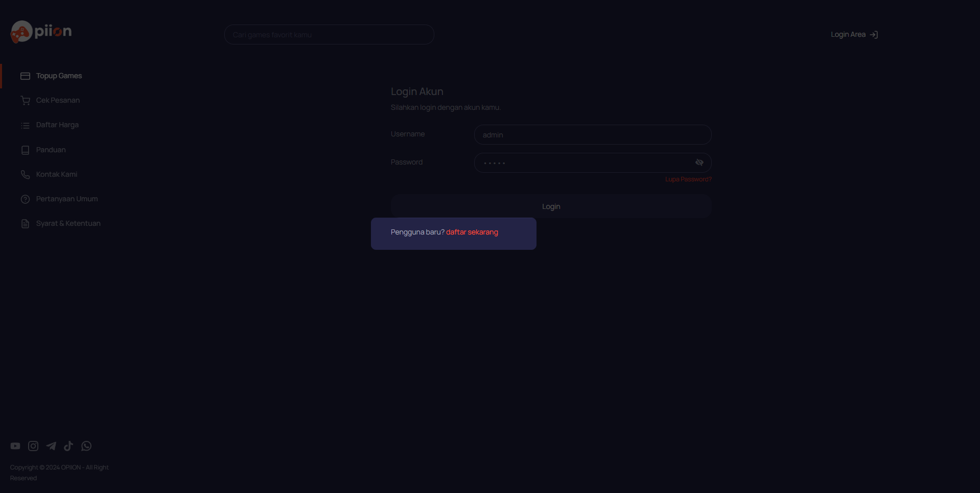Click the Login Area arrow icon
980x493 pixels.
(x=874, y=35)
